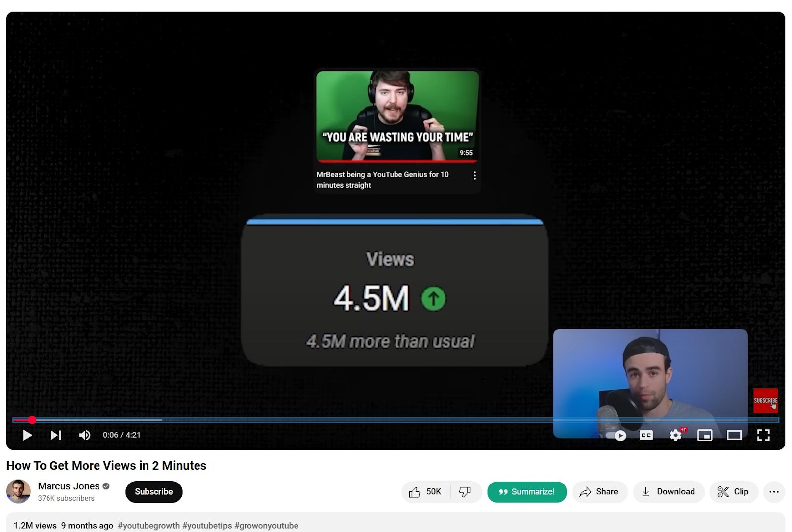Share this video

coord(599,492)
